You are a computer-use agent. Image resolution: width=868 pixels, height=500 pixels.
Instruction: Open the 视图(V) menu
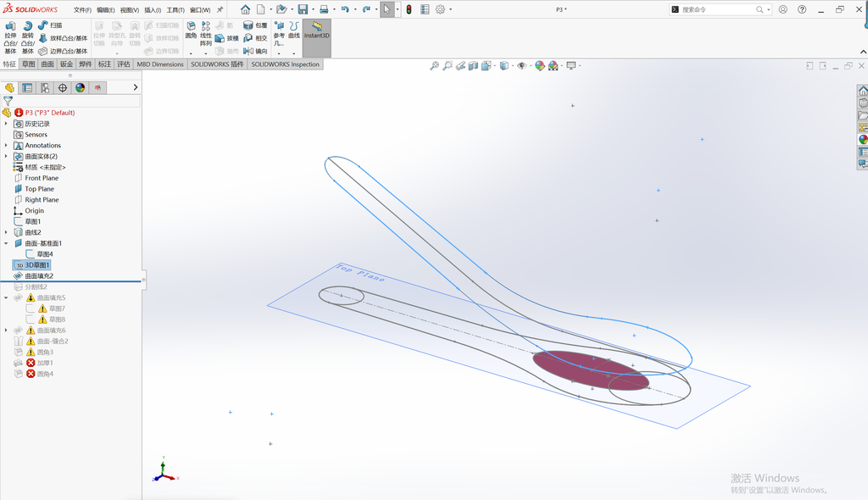click(130, 10)
